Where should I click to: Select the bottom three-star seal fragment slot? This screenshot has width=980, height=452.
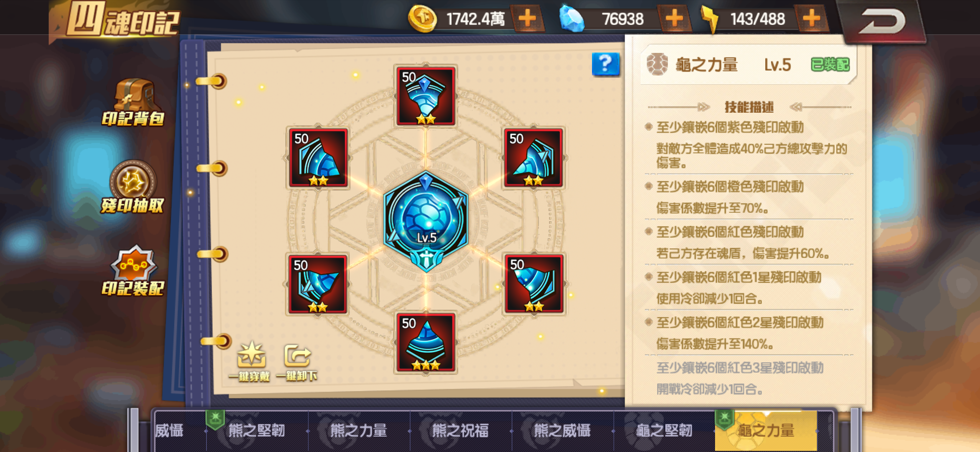point(426,342)
